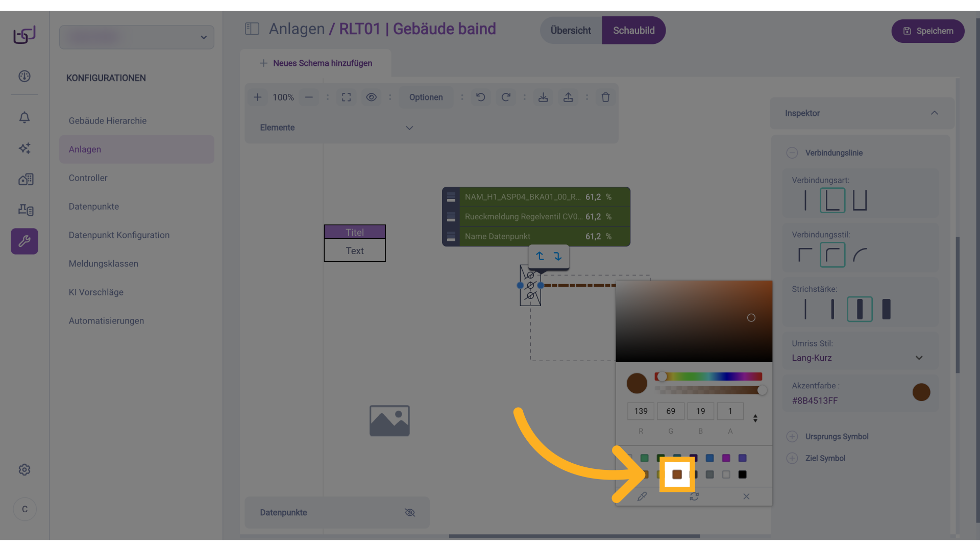Select the brown preset color swatch
This screenshot has width=980, height=551.
tap(677, 474)
